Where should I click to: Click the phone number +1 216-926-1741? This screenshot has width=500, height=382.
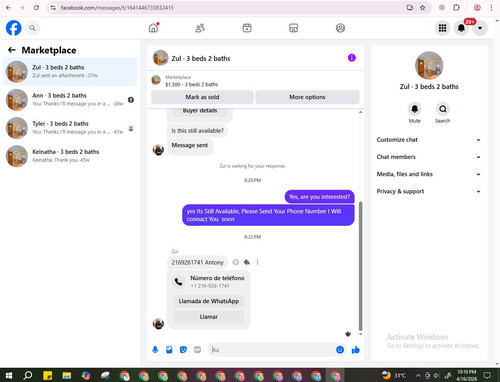coord(210,286)
